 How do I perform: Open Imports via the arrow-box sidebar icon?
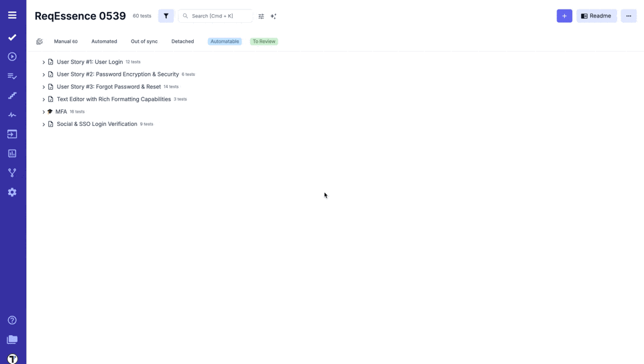click(x=12, y=134)
